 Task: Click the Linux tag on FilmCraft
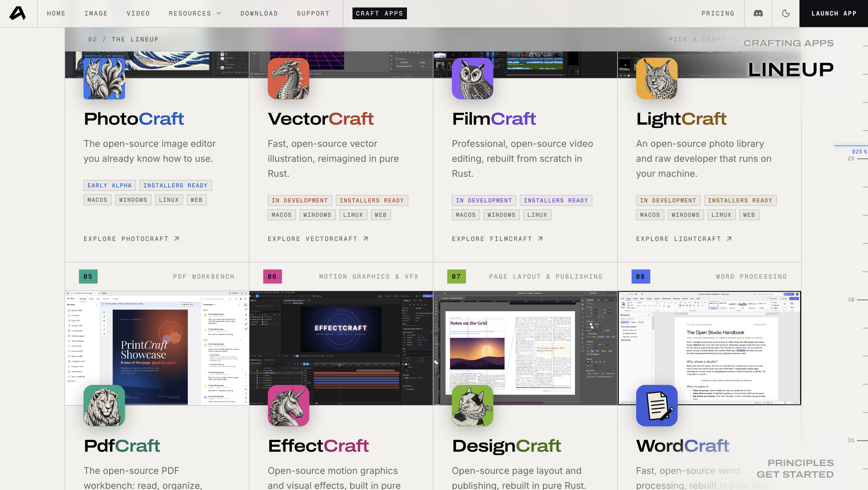click(537, 215)
